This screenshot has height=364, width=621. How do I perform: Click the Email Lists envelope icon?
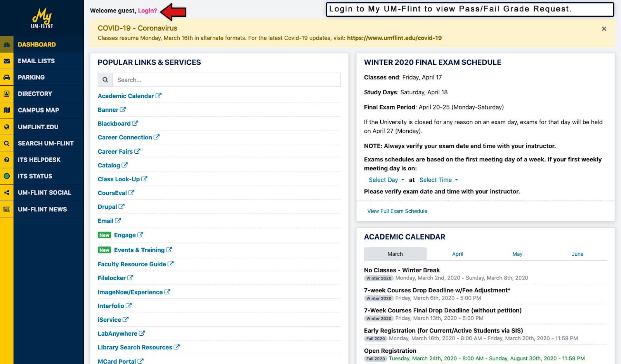pos(7,61)
